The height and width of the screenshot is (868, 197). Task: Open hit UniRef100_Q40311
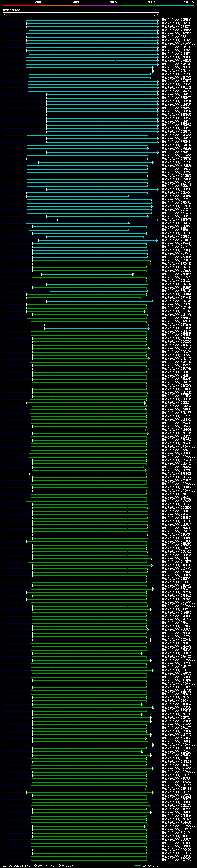tap(177, 33)
